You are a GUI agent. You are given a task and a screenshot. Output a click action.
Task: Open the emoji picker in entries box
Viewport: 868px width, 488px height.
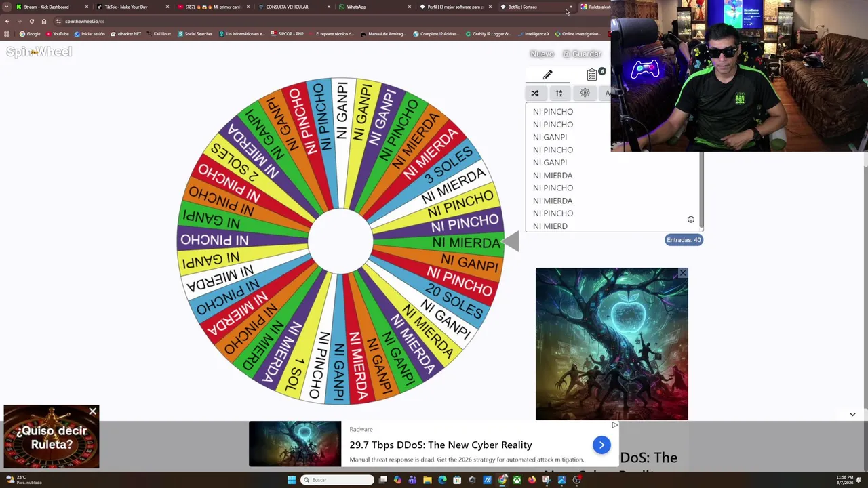(691, 220)
